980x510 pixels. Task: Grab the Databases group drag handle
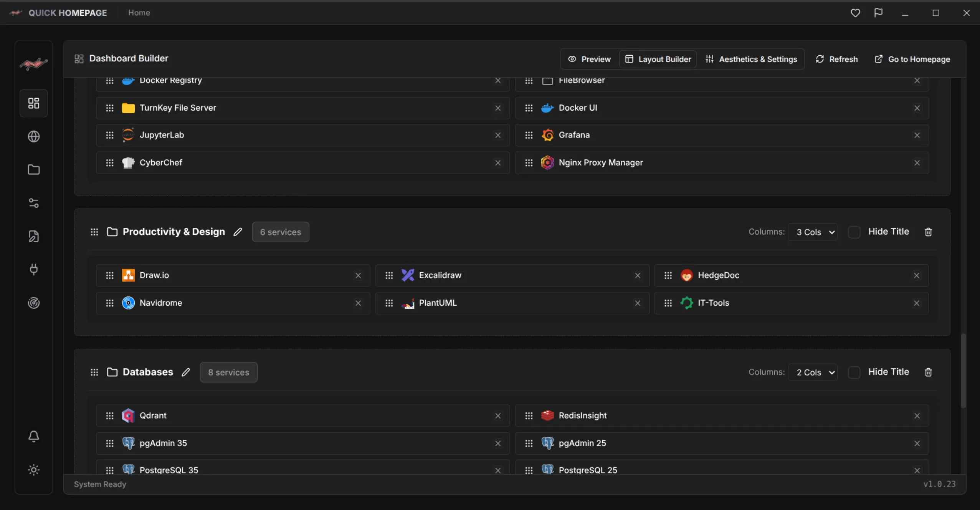point(94,372)
